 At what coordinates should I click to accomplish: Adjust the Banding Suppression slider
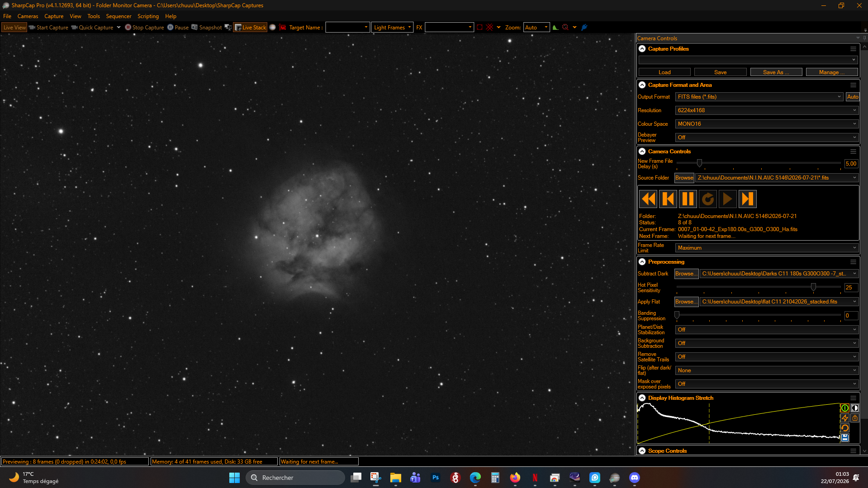point(677,315)
